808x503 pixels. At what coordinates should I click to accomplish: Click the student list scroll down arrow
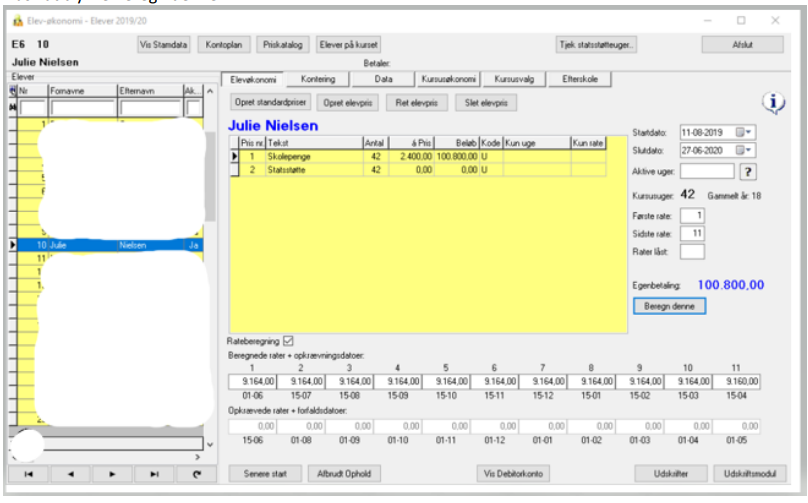(210, 444)
